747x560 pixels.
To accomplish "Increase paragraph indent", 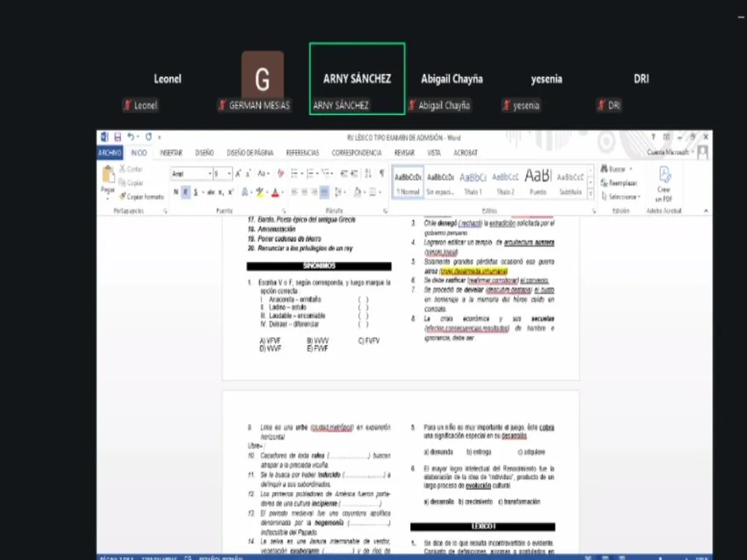I will [354, 173].
